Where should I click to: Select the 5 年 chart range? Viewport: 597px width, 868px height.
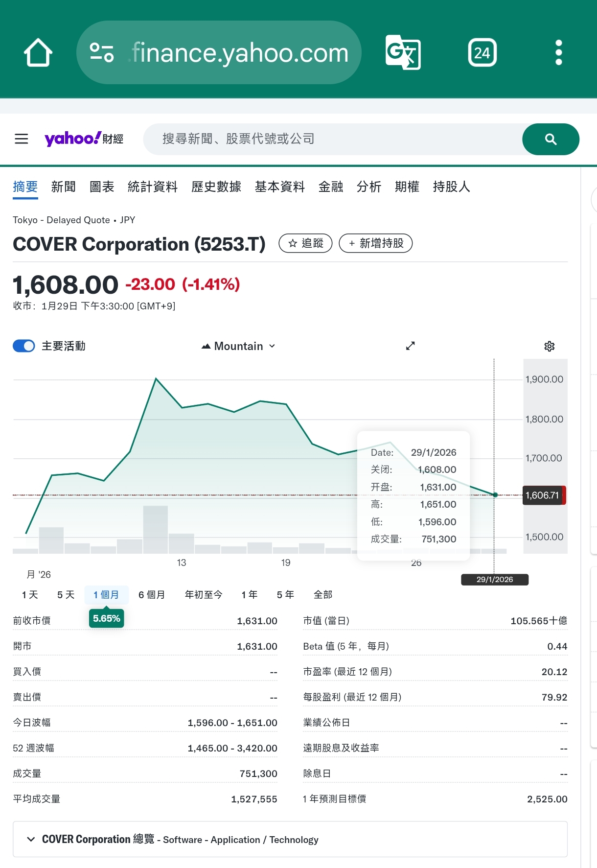pyautogui.click(x=285, y=594)
